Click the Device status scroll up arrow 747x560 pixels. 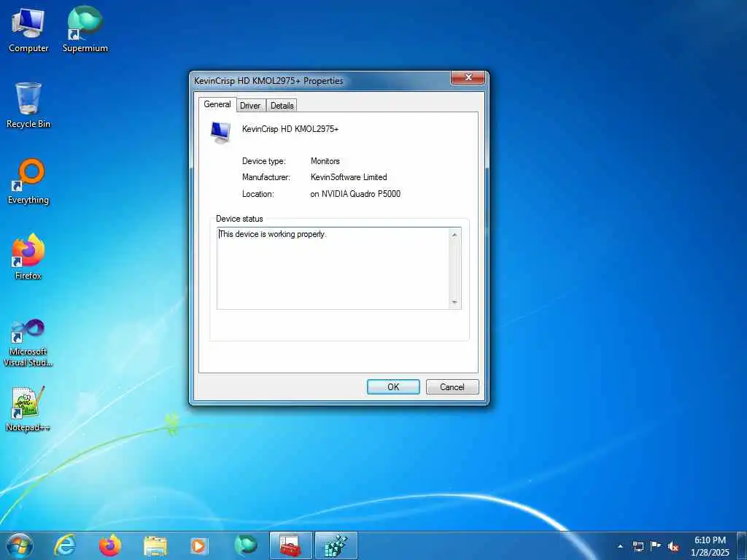[x=454, y=235]
